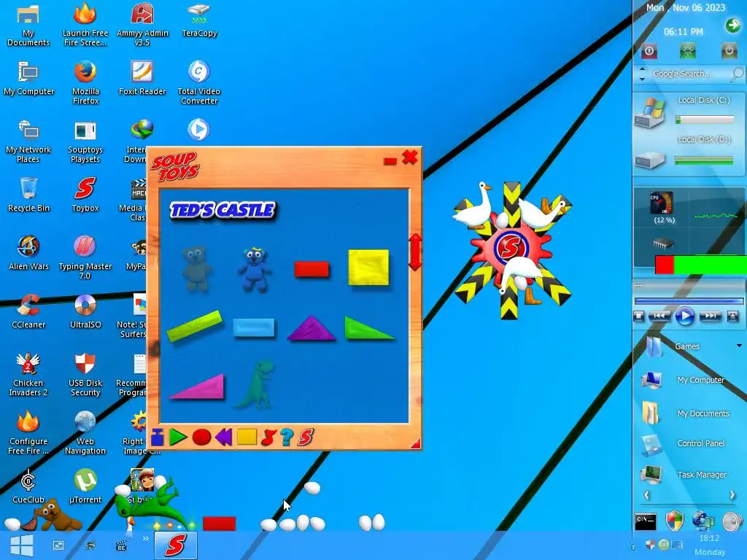Expand the taskbar quick launch chevron
This screenshot has width=747, height=560.
point(145,539)
